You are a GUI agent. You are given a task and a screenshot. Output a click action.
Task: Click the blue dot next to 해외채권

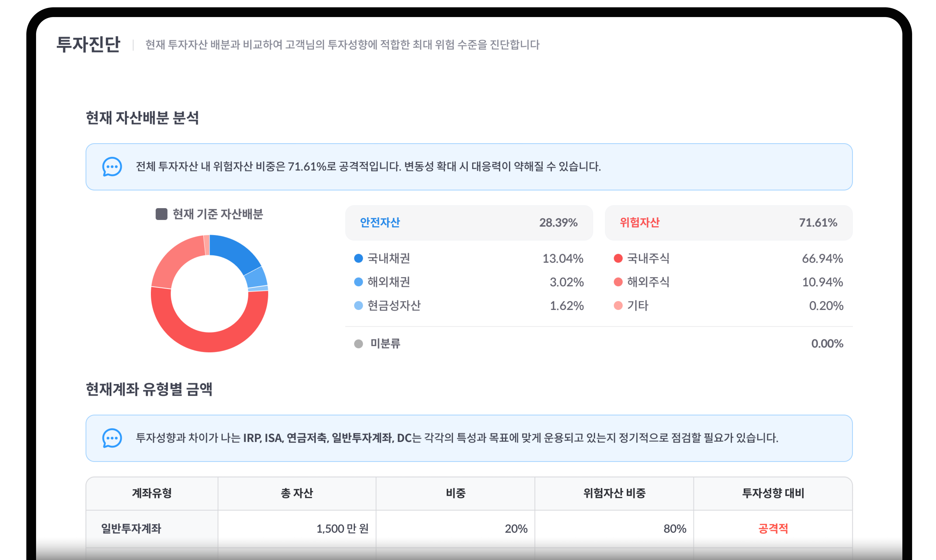tap(359, 282)
